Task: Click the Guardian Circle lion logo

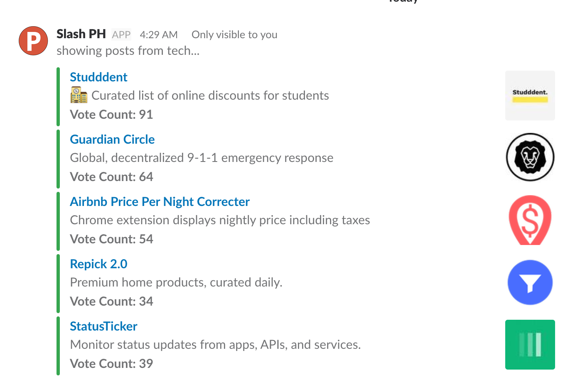Action: pos(530,157)
